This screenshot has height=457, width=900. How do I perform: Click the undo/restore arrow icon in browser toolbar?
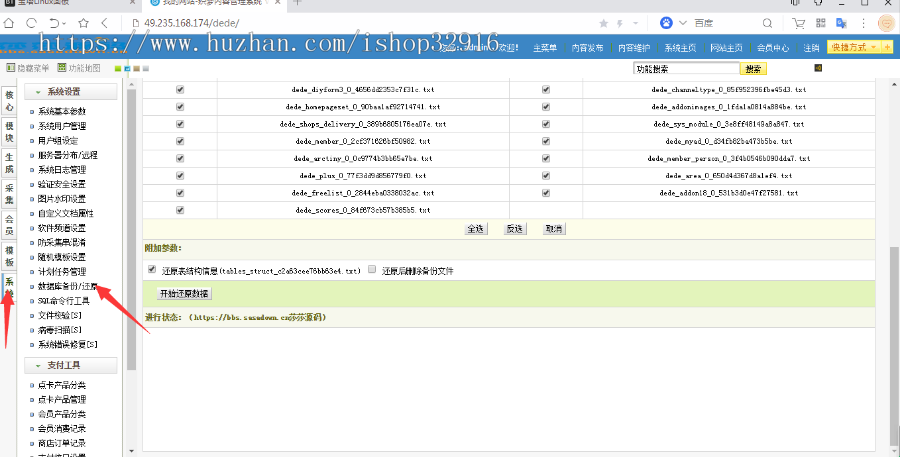click(x=55, y=23)
